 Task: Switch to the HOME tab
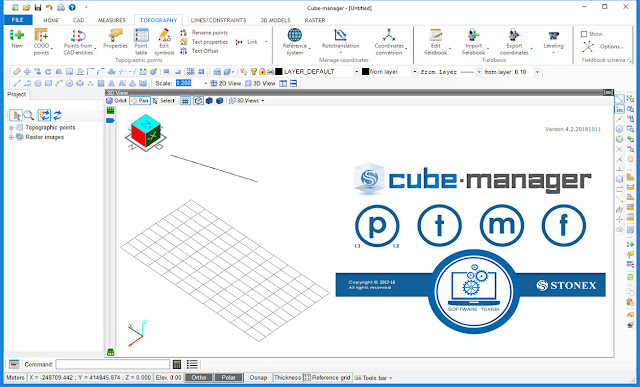51,20
